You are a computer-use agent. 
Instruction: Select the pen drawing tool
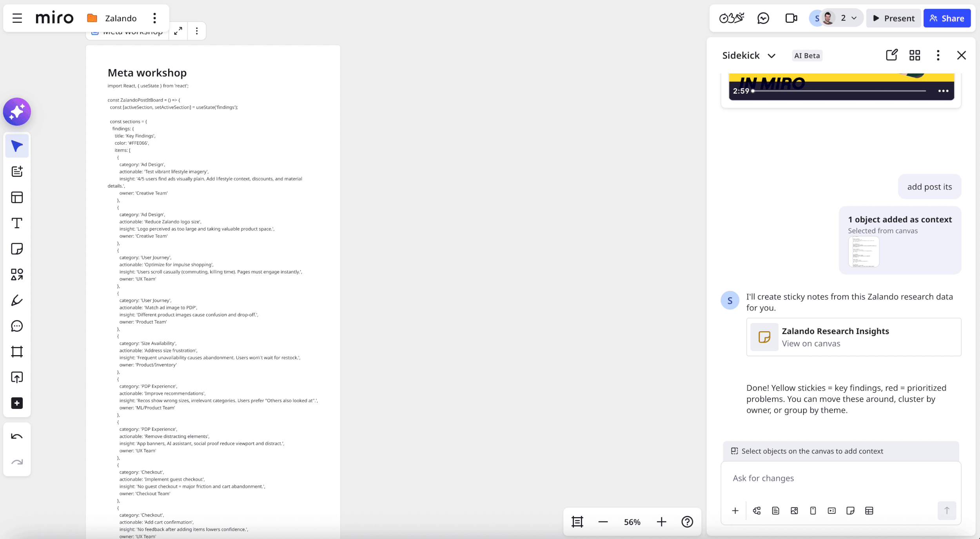point(17,300)
